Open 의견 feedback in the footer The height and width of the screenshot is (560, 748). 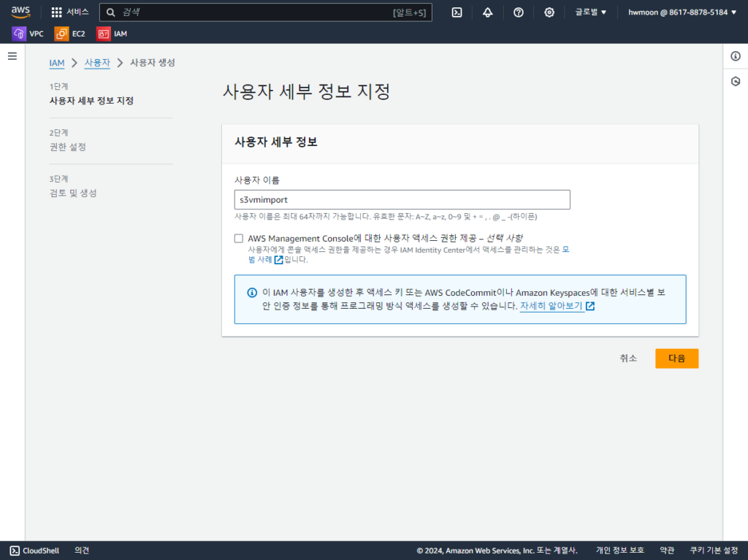[82, 551]
